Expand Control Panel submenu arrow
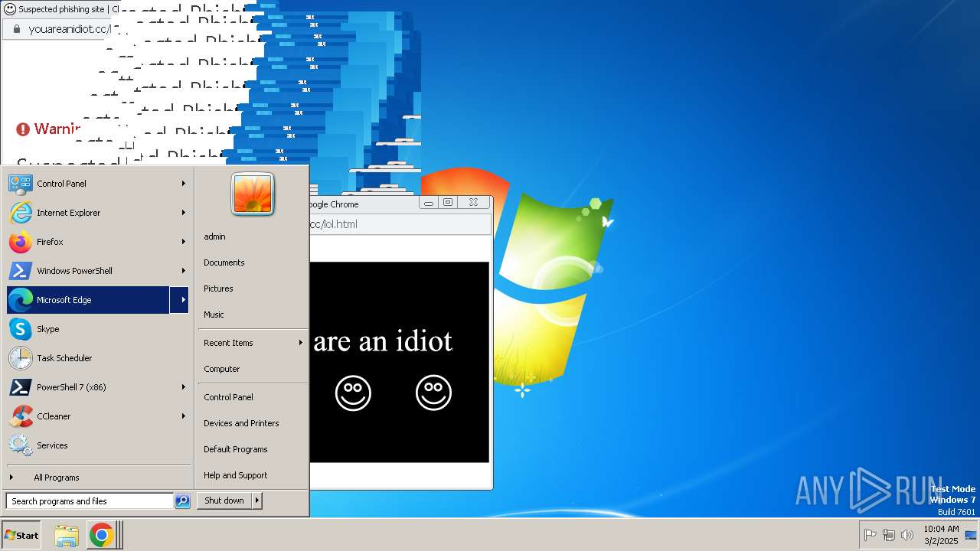This screenshot has width=980, height=551. coord(184,184)
